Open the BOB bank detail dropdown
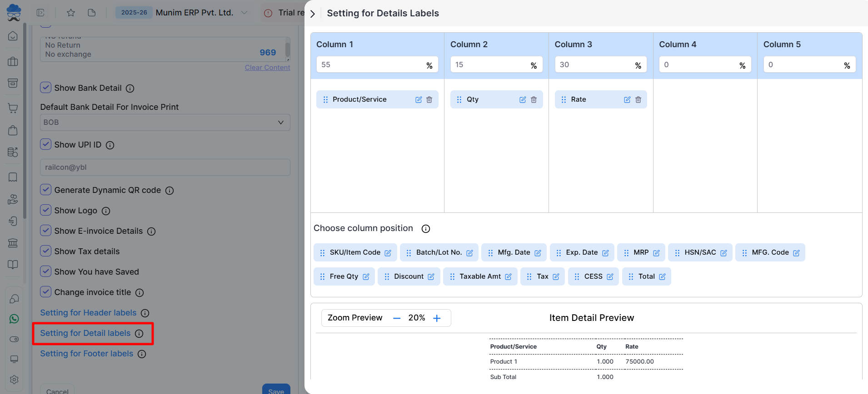This screenshot has width=868, height=394. click(x=165, y=123)
